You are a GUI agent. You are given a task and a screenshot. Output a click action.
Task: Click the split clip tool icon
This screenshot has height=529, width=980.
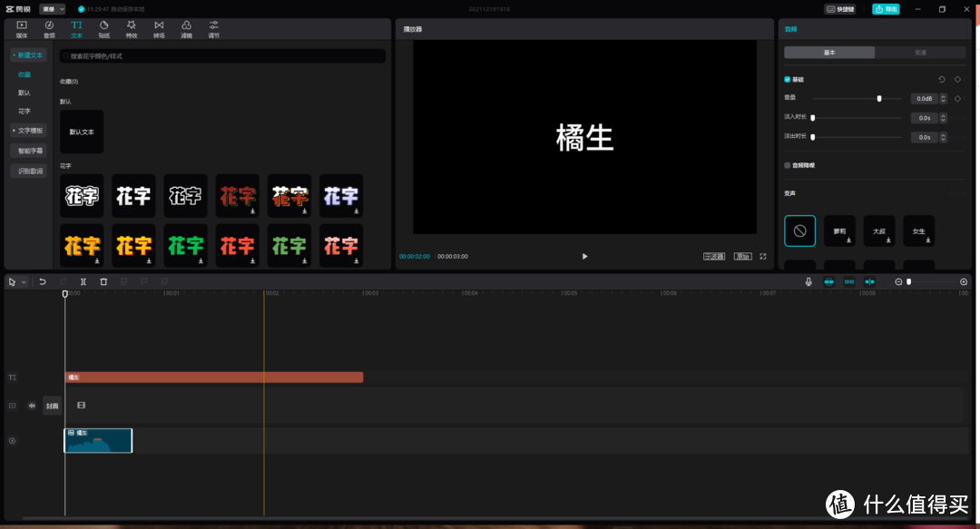[x=83, y=282]
